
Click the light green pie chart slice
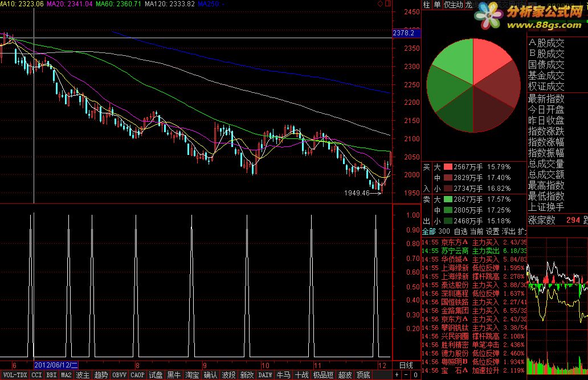(456, 60)
